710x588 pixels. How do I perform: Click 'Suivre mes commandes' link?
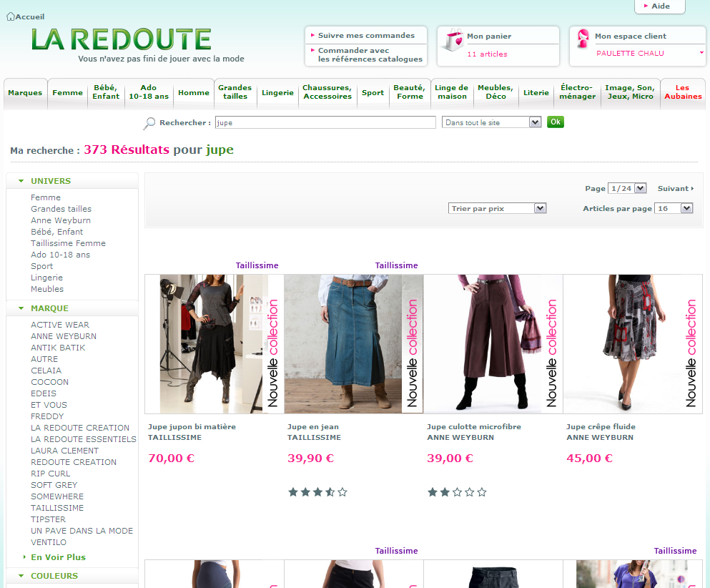[366, 35]
